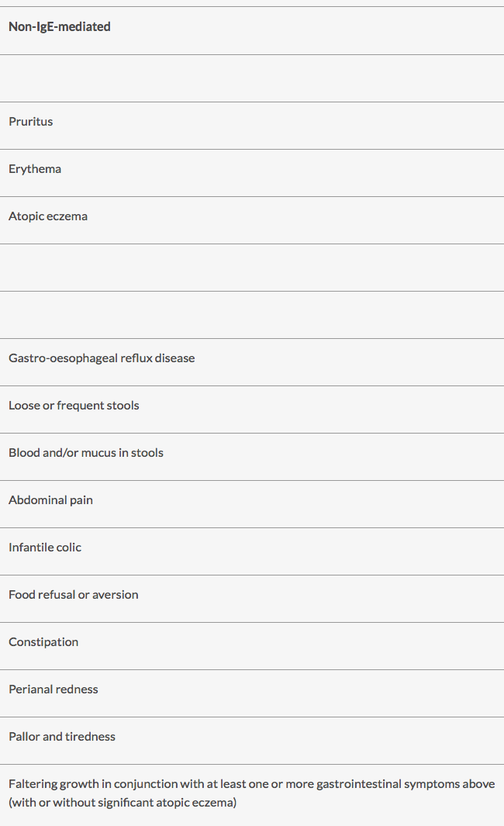The width and height of the screenshot is (504, 826).
Task: Click Pallor and tiredness text
Action: (x=61, y=737)
